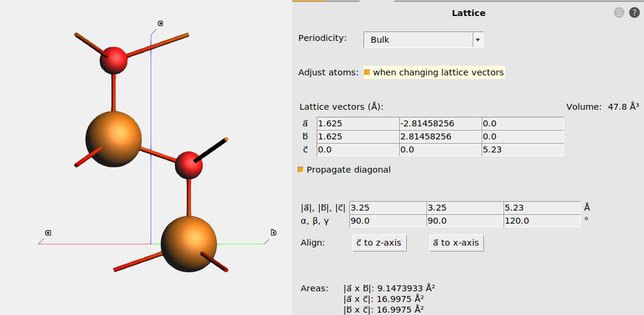Toggle the Propagate diagonal checkbox
Screen dimensions: 644x315
[x=301, y=170]
